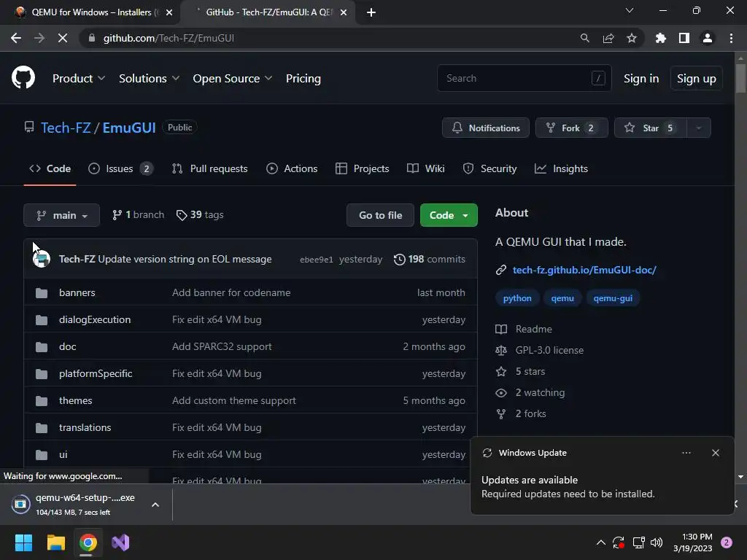Open the Readme link in About
This screenshot has width=747, height=560.
point(533,329)
